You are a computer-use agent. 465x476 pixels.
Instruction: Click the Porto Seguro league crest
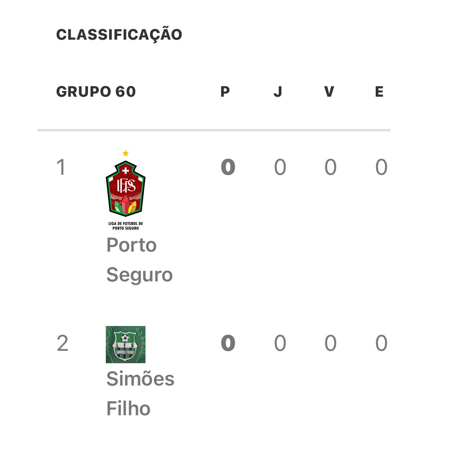(125, 190)
